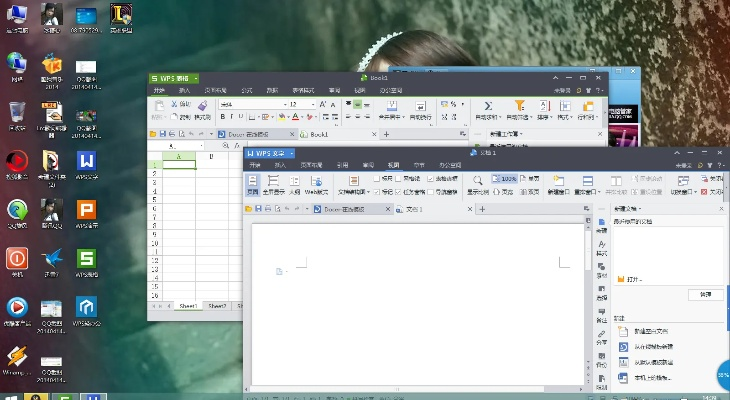Toggle Bold in WPS Spreadsheets
The image size is (730, 400).
[x=223, y=116]
